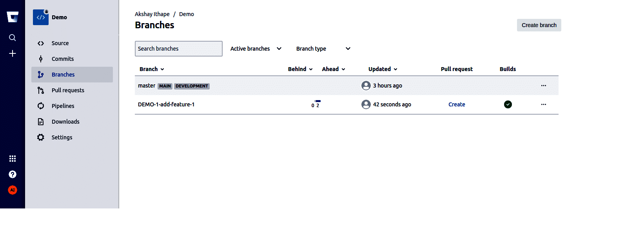The height and width of the screenshot is (232, 644).
Task: Click the Create branch button
Action: 539,25
